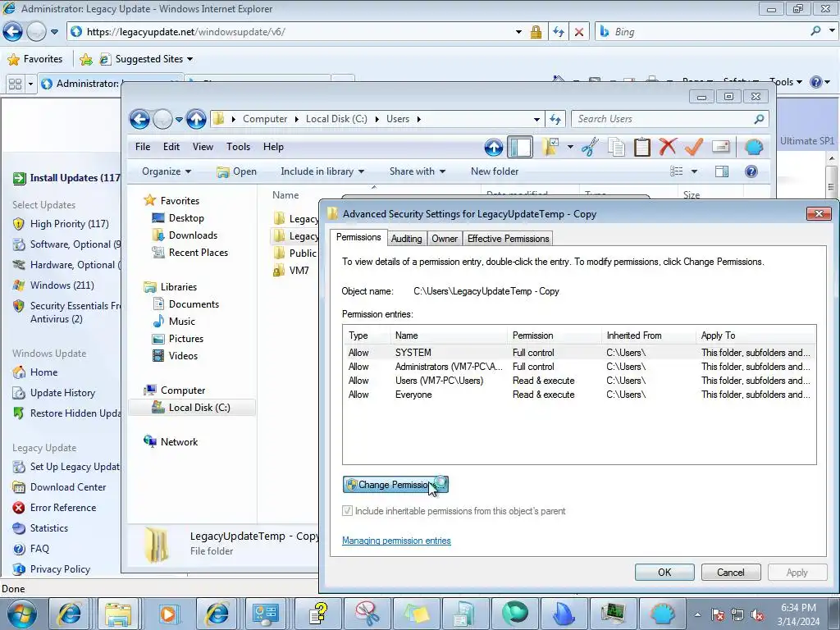Click the scissors Cut icon
The width and height of the screenshot is (840, 630).
click(x=590, y=147)
